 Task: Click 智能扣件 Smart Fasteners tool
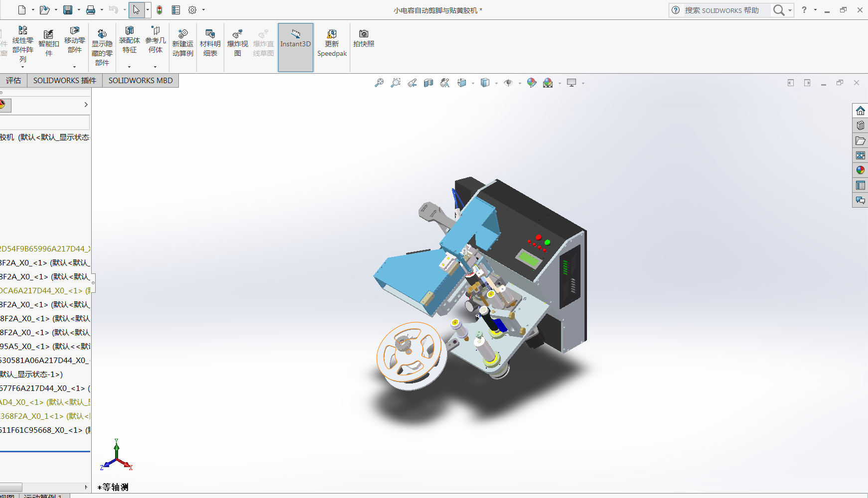[49, 43]
